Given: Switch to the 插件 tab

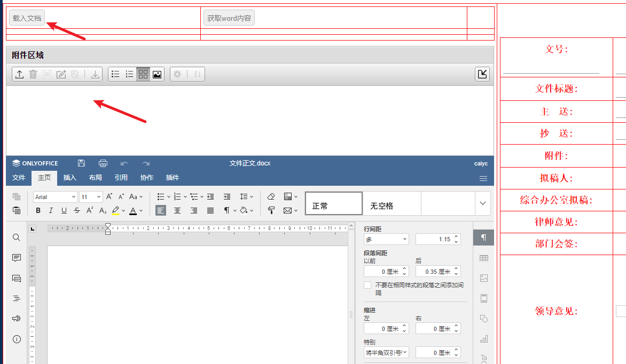Looking at the screenshot, I should 173,178.
